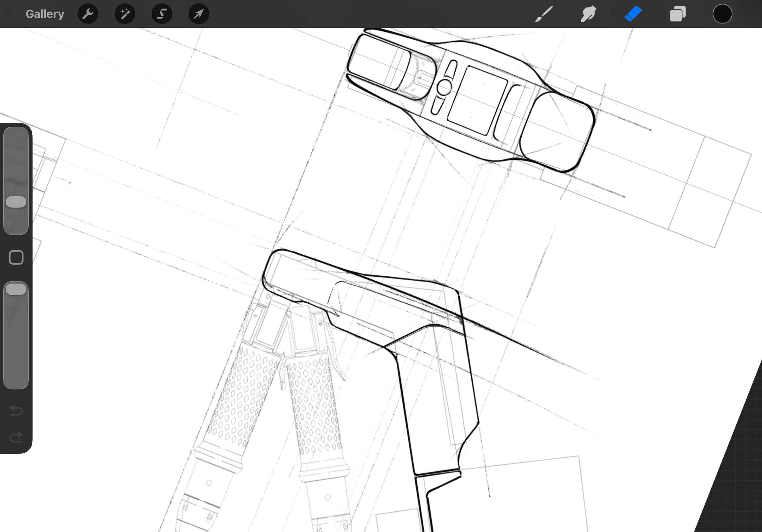Viewport: 762px width, 532px height.
Task: Open the Actions wrench menu
Action: click(x=88, y=14)
